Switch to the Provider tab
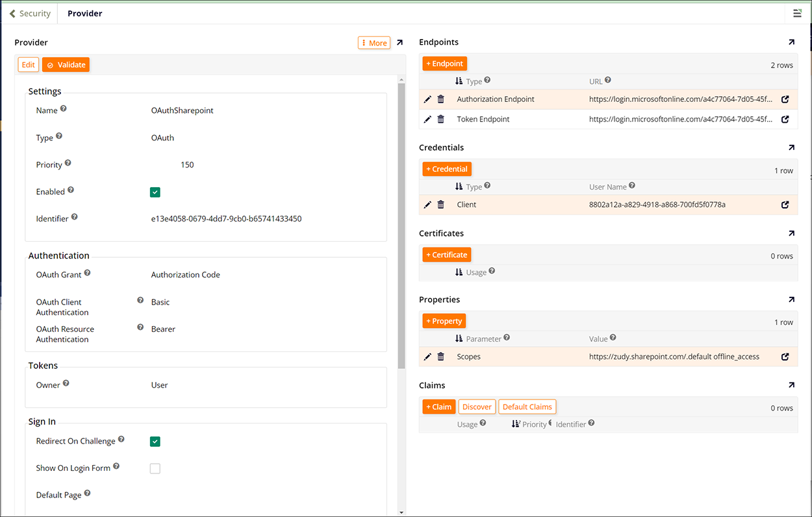 coord(84,13)
